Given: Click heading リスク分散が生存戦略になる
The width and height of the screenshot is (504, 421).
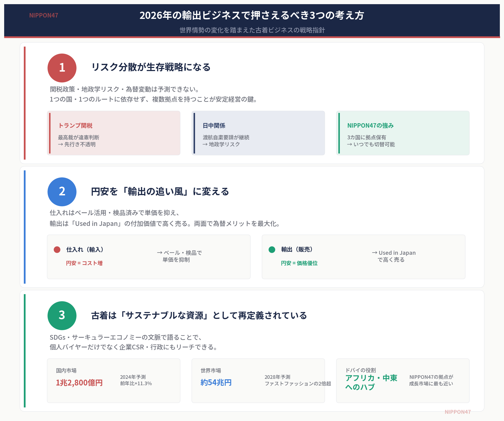Looking at the screenshot, I should pyautogui.click(x=151, y=67).
